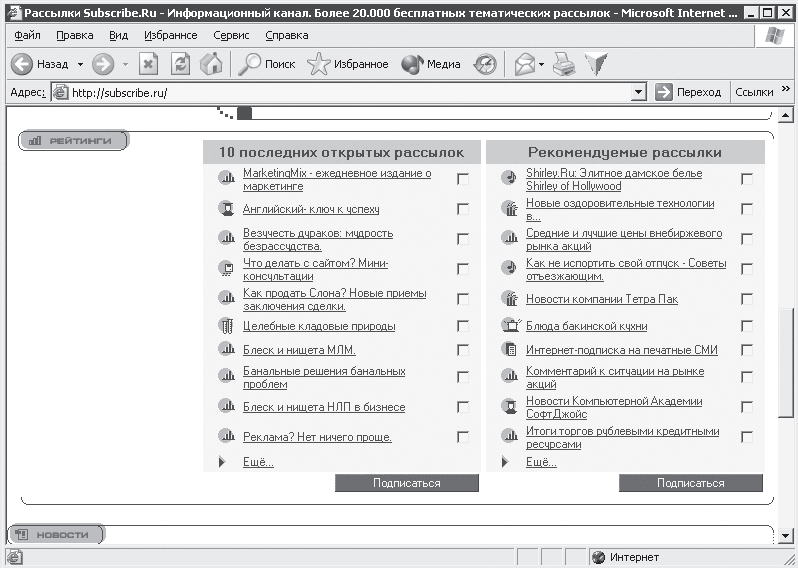Click the Stop loading toolbar icon
The width and height of the screenshot is (798, 568).
coord(148,64)
